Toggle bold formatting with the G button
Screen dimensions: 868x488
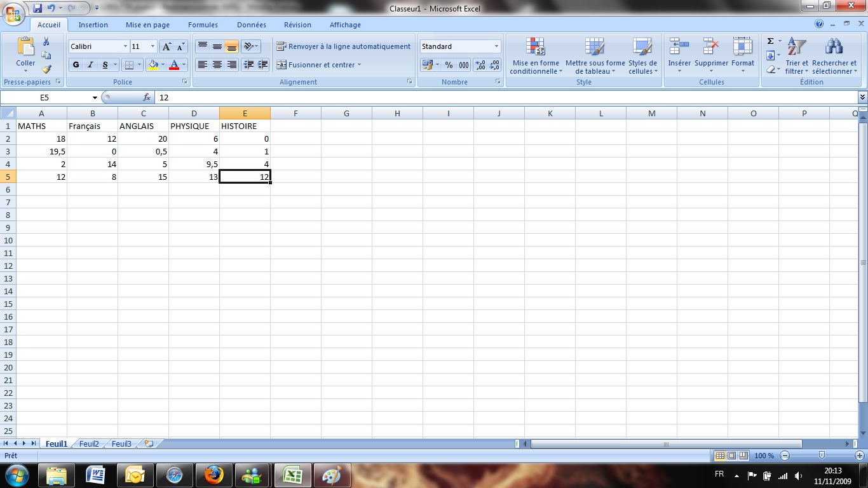[76, 65]
